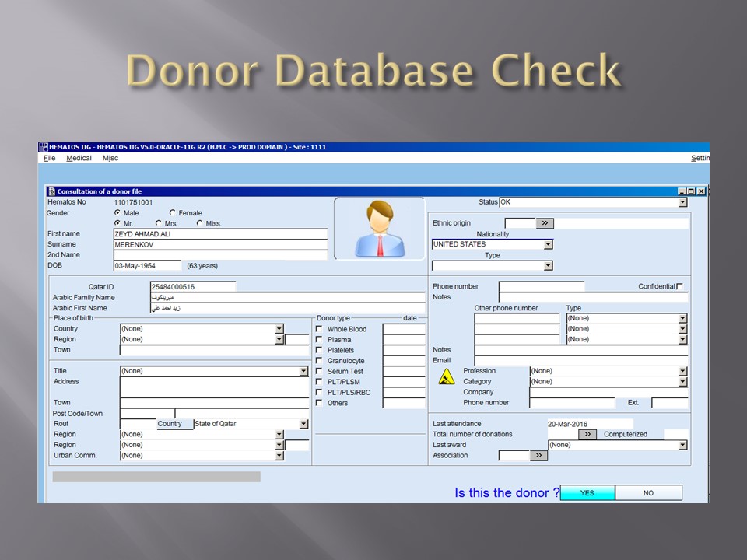747x560 pixels.
Task: Click the HEMATOS IIG title bar app icon
Action: click(43, 147)
